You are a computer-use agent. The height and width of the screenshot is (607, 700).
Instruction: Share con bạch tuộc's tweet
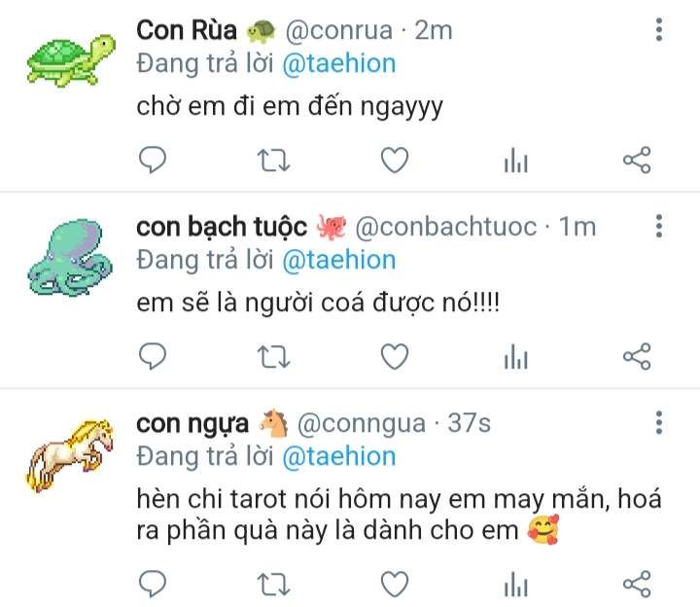636,357
